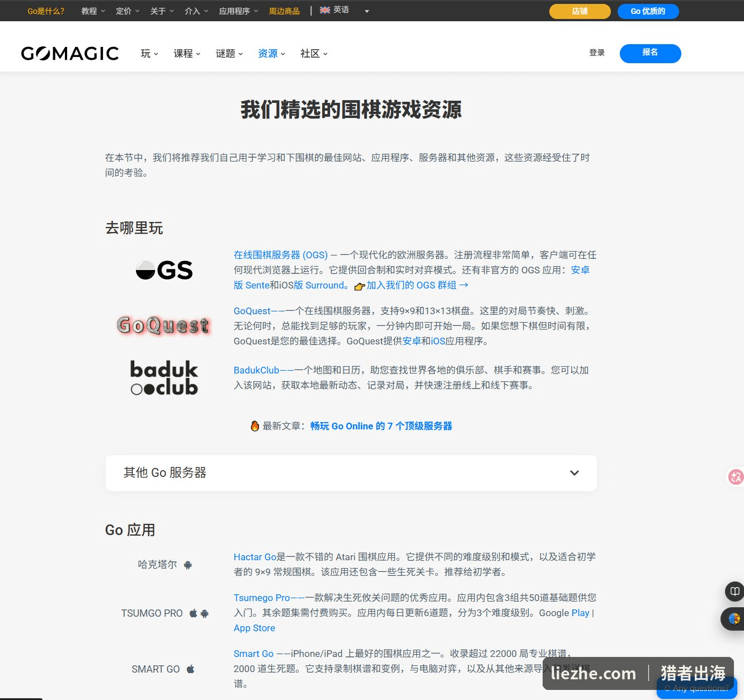
Task: Click the Apple icon beside SMART GO
Action: coord(190,669)
